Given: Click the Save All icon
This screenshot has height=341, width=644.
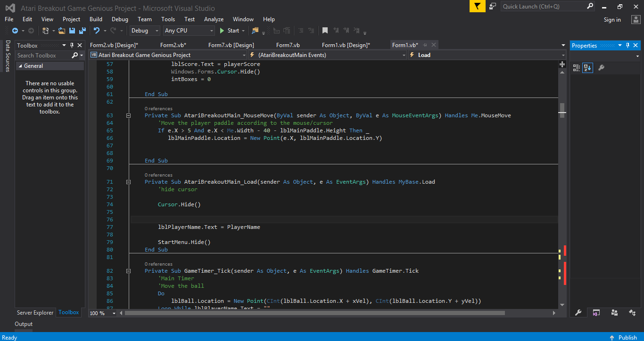Looking at the screenshot, I should coord(83,31).
